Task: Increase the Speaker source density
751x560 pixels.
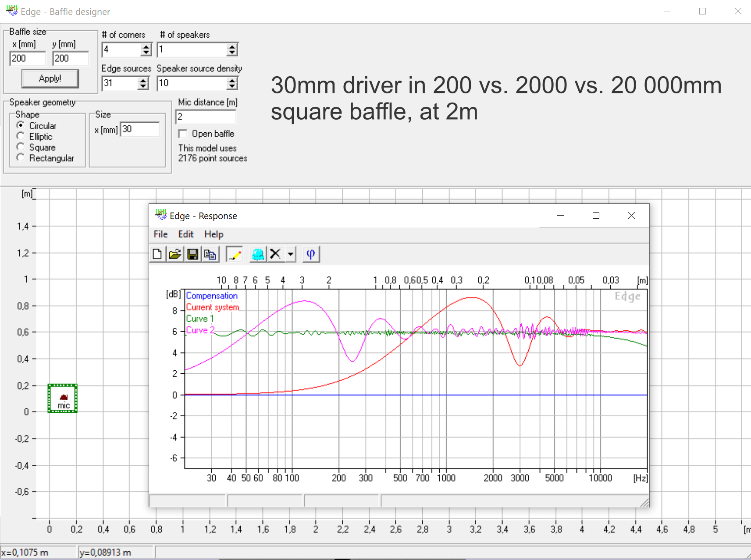Action: (232, 80)
